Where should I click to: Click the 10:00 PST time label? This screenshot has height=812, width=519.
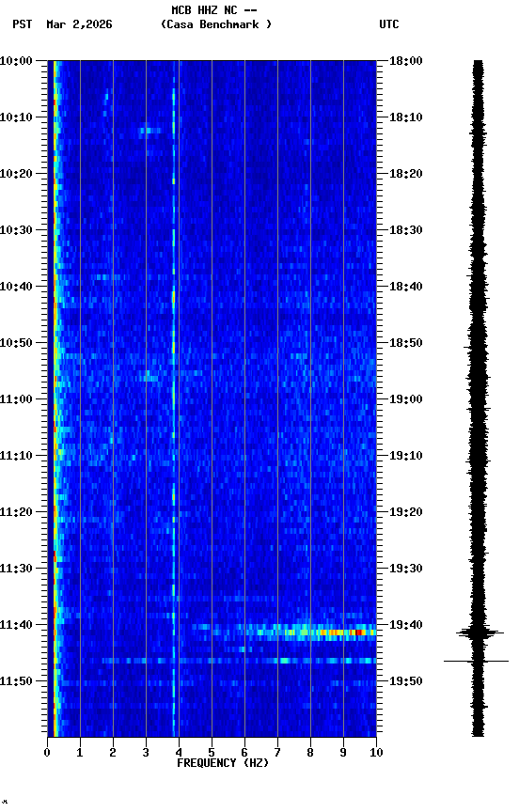coord(16,61)
